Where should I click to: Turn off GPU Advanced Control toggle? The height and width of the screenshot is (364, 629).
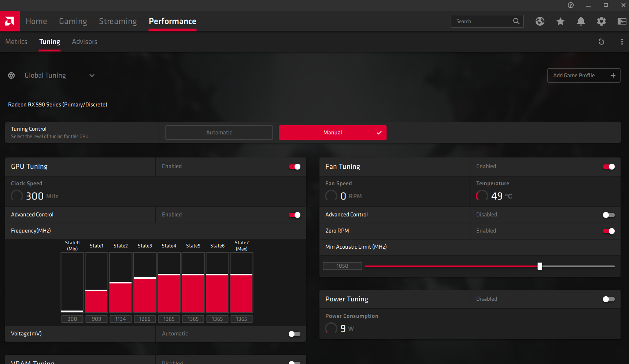pyautogui.click(x=295, y=215)
